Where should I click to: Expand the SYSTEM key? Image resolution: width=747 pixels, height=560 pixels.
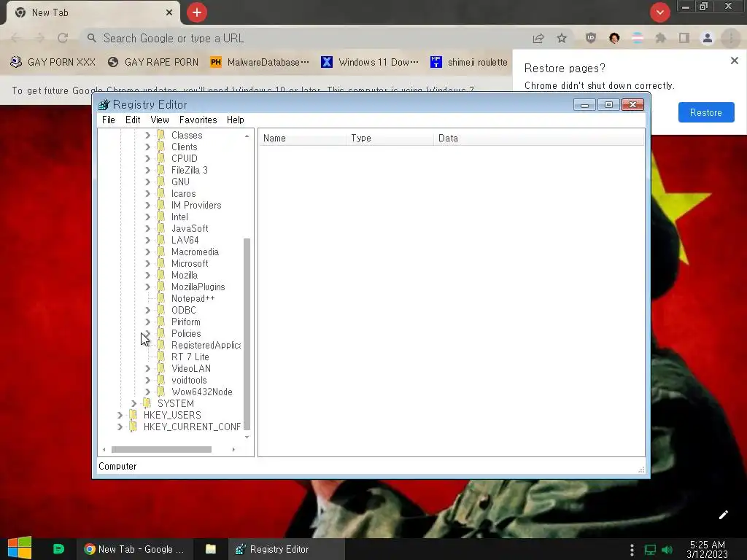point(134,404)
